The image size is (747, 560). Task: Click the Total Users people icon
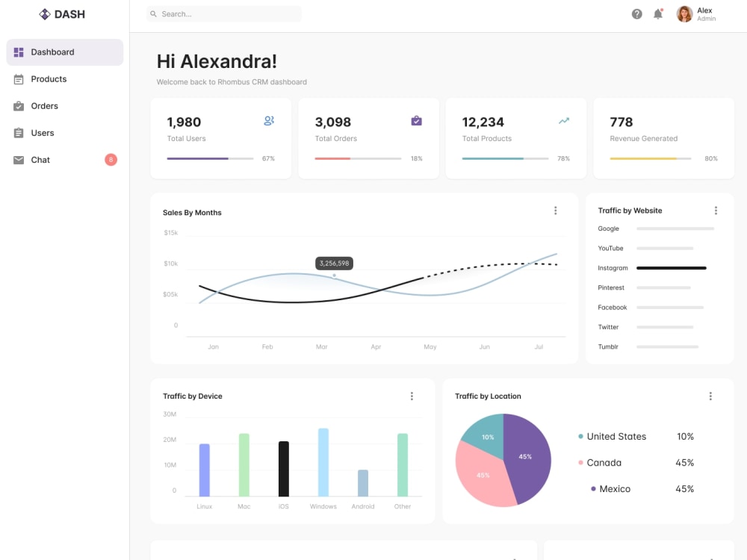(x=269, y=121)
